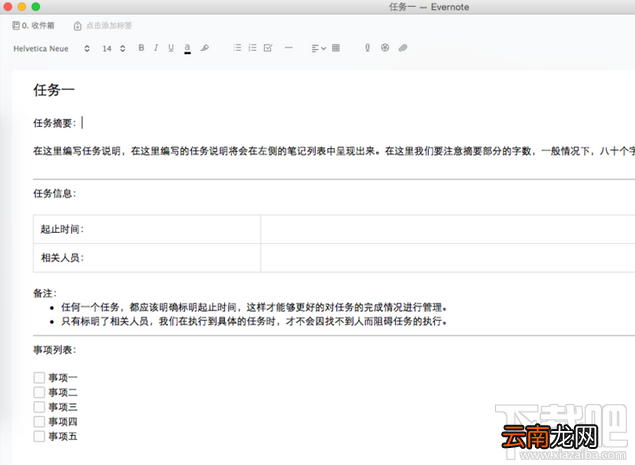The width and height of the screenshot is (635, 465).
Task: Open the text color picker
Action: point(187,48)
